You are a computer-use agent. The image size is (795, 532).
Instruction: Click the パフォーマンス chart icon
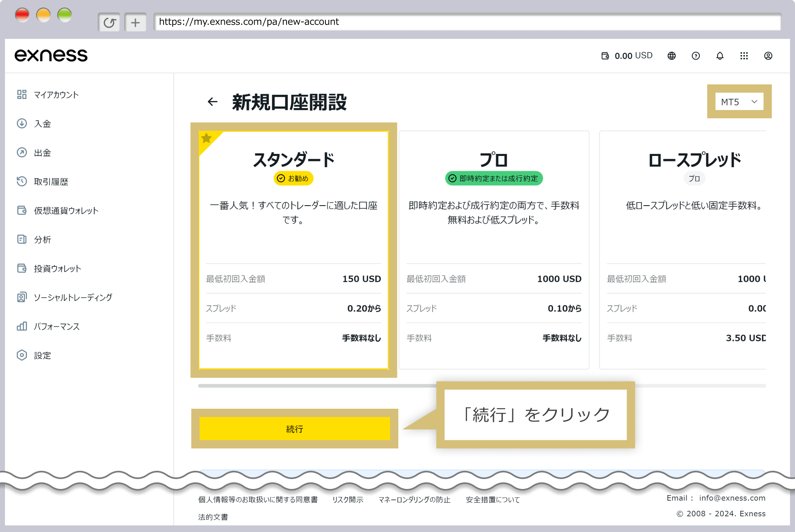click(22, 326)
